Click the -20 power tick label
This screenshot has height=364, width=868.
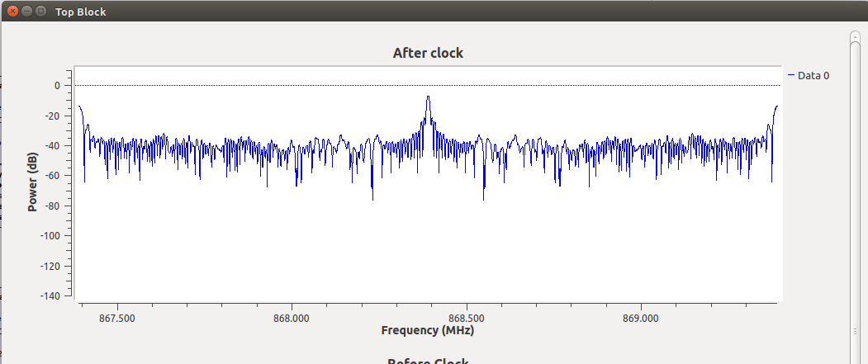pos(52,116)
